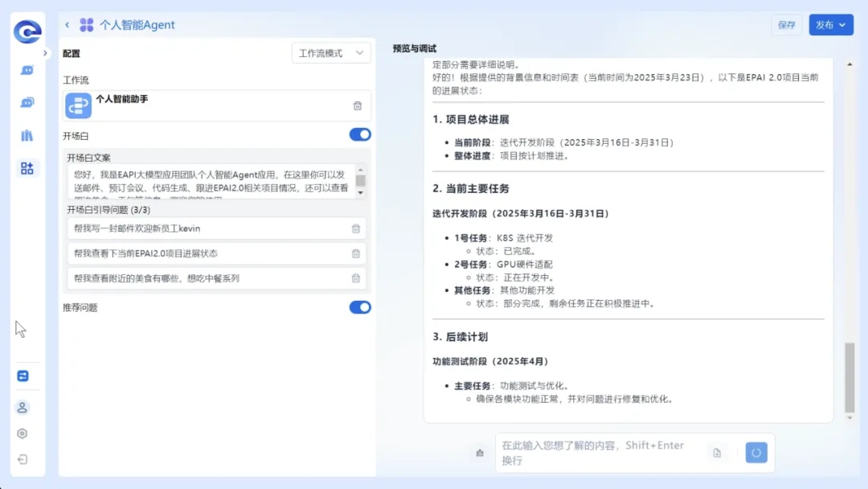Expand the 发布 button dropdown arrow
The width and height of the screenshot is (868, 489).
tap(842, 25)
